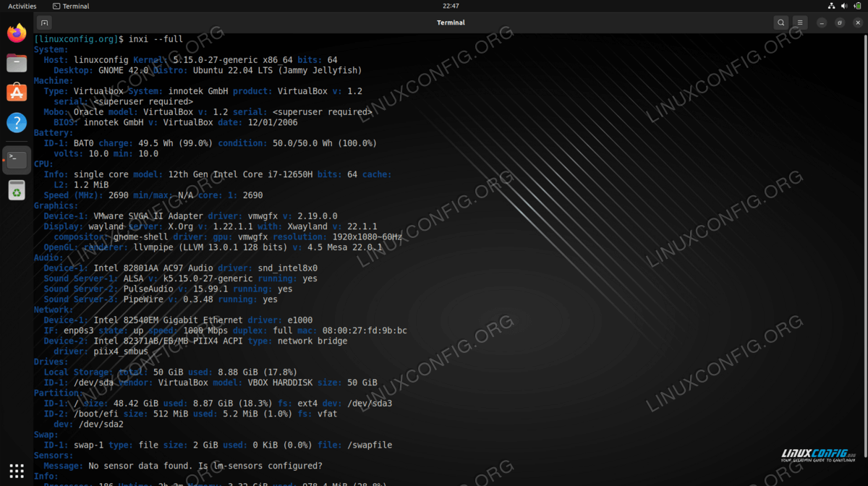
Task: Select the Terminal icon in the dock
Action: click(17, 160)
